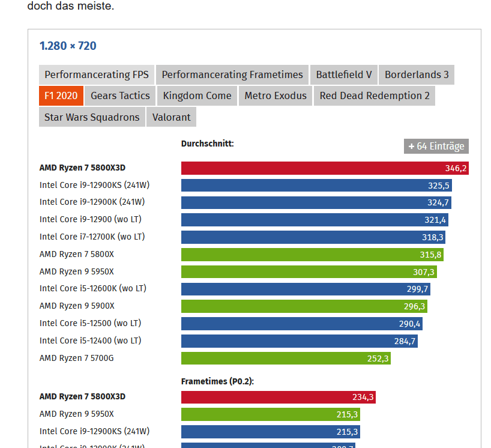Click the Intel Core i5-12600K 299,7 bar
This screenshot has width=491, height=448.
(x=306, y=289)
